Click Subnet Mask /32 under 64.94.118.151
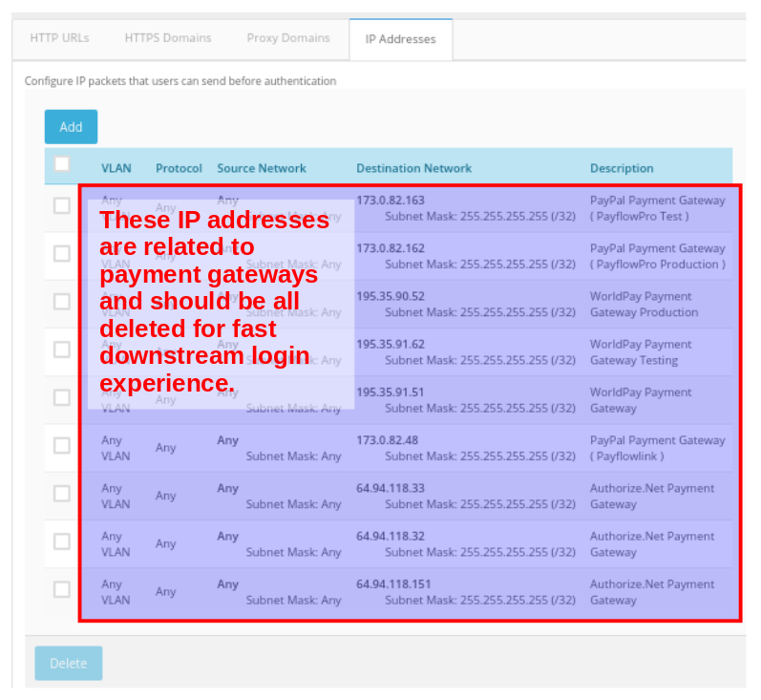761x700 pixels. tap(480, 601)
